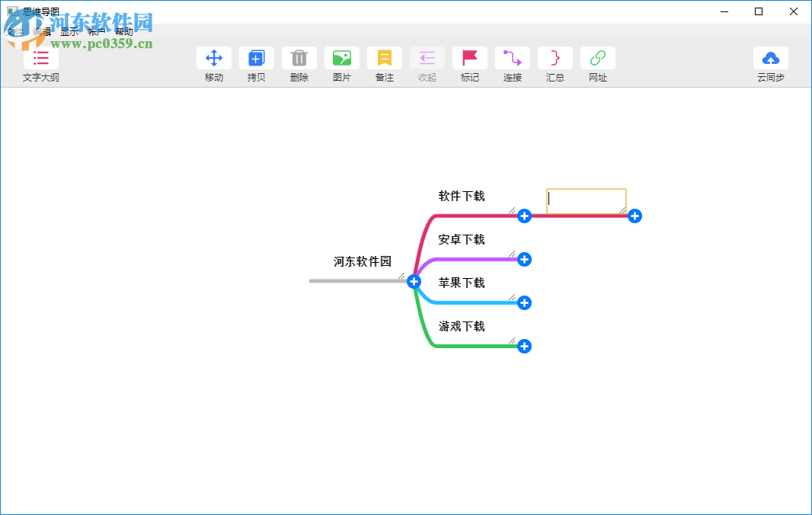Image resolution: width=812 pixels, height=515 pixels.
Task: Add a note with the 备注 icon
Action: pyautogui.click(x=385, y=58)
